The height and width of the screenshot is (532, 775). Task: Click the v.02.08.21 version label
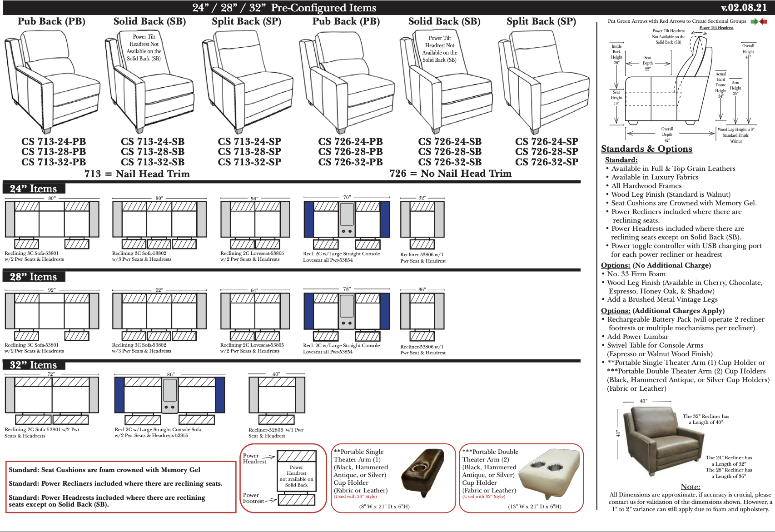pos(744,8)
